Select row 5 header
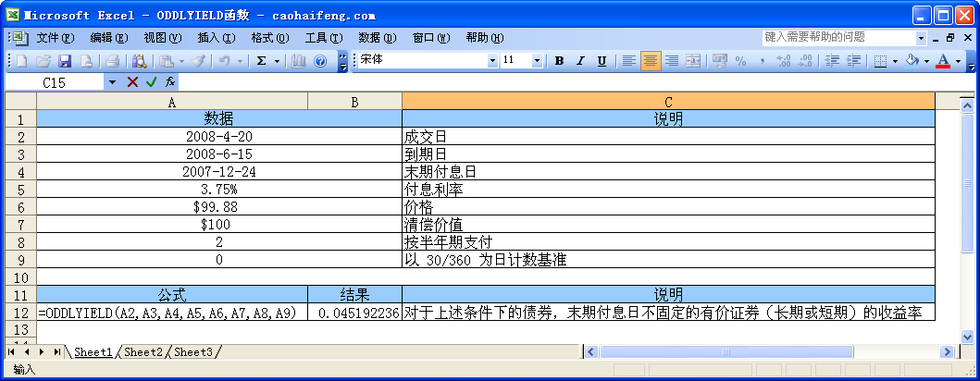The image size is (980, 381). [x=20, y=189]
